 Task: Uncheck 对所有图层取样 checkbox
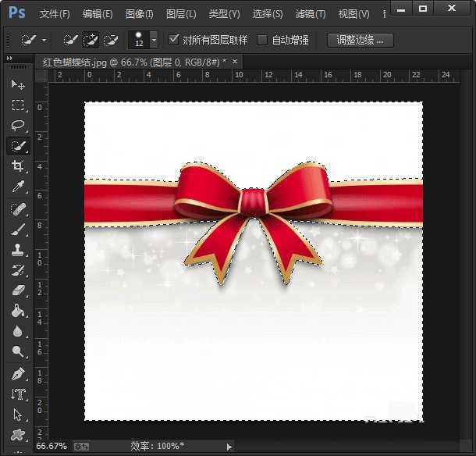pos(174,40)
